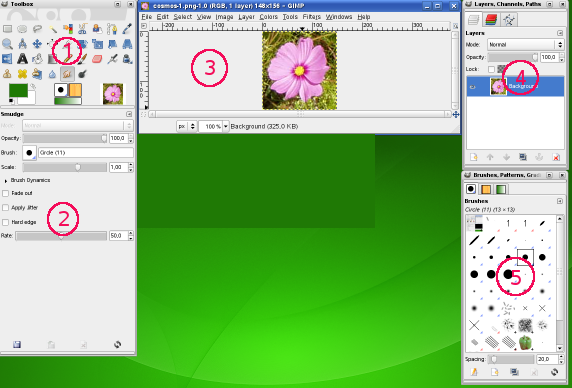This screenshot has width=572, height=388.
Task: Activate the Heal tool
Action: pos(22,74)
